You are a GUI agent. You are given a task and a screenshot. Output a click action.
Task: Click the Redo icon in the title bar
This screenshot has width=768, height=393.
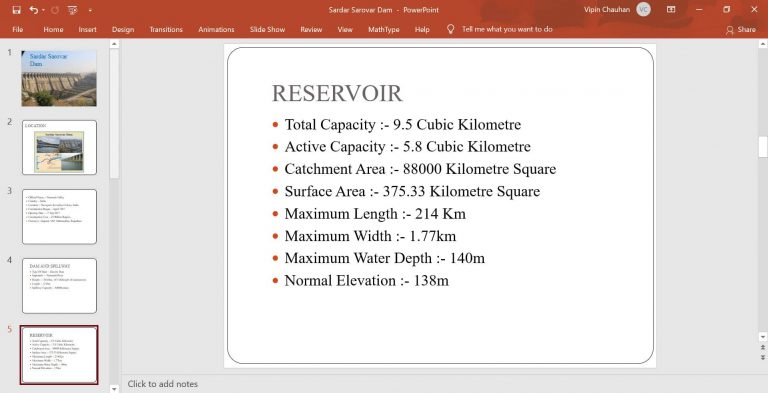tap(54, 10)
